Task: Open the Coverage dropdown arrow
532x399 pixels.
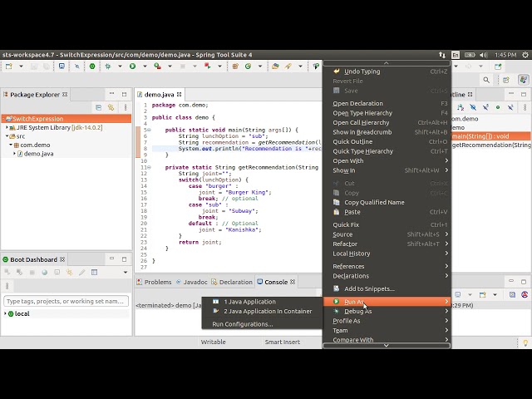Action: (170, 66)
